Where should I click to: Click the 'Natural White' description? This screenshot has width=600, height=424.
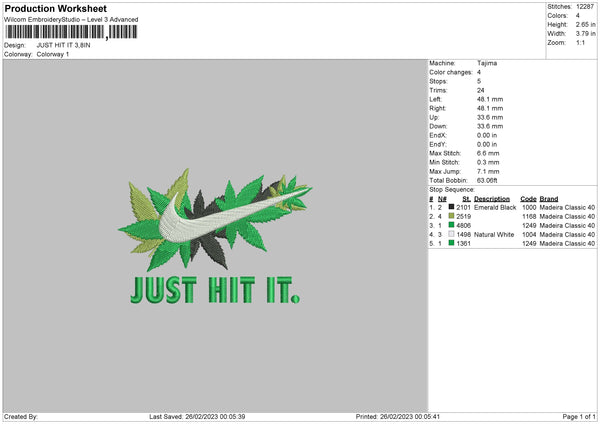tap(494, 235)
